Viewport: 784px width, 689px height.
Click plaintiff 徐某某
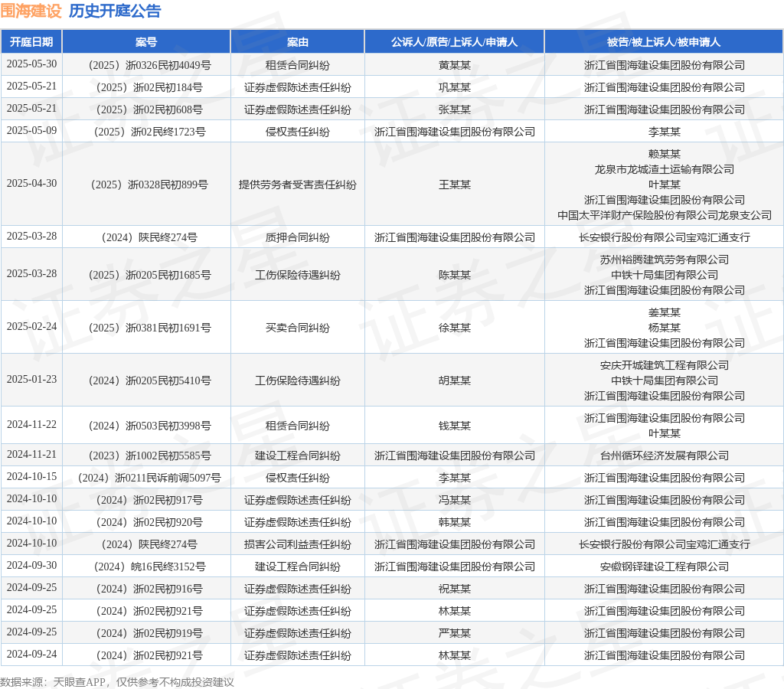pos(455,328)
